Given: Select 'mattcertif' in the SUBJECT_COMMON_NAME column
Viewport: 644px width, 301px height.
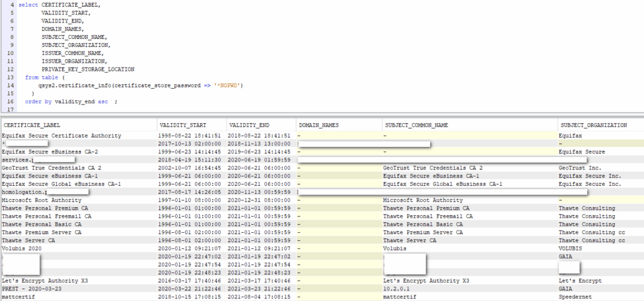Looking at the screenshot, I should (x=399, y=297).
